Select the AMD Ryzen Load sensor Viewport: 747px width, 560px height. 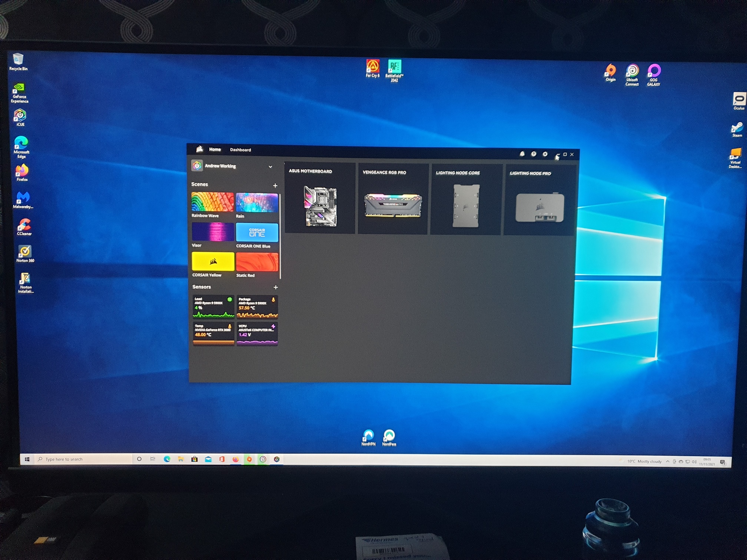click(x=213, y=307)
